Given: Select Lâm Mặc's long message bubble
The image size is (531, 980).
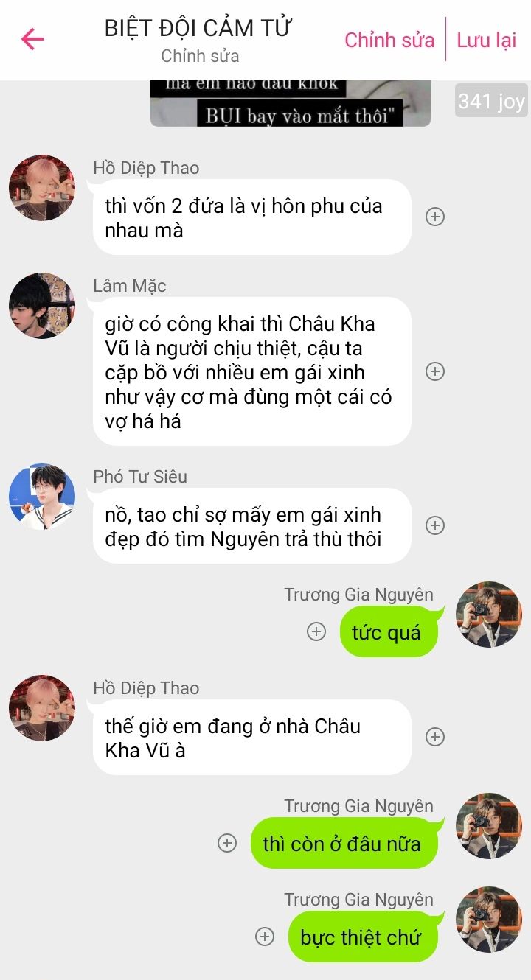Looking at the screenshot, I should (x=251, y=371).
